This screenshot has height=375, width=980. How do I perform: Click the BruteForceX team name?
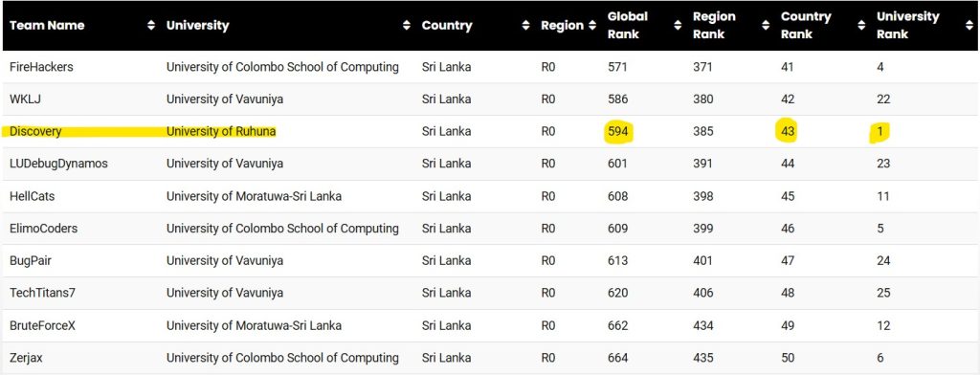point(42,326)
